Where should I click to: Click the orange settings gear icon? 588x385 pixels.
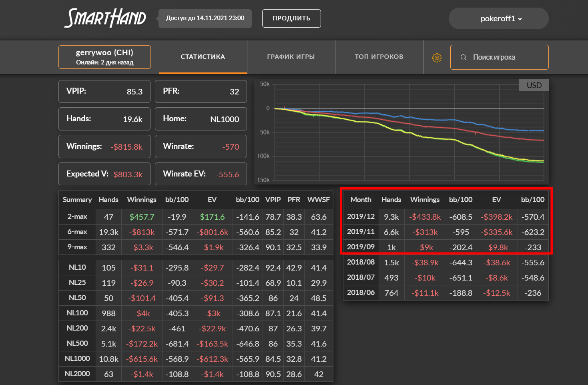coord(437,58)
